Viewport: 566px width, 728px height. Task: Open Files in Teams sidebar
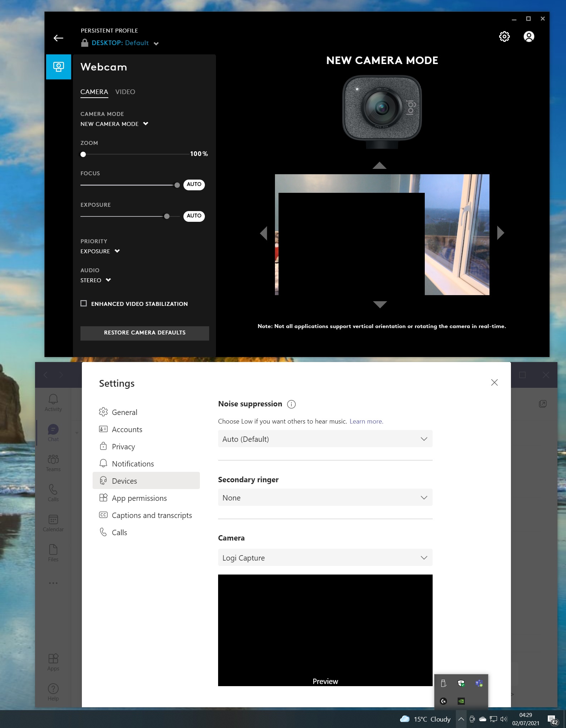coord(53,553)
